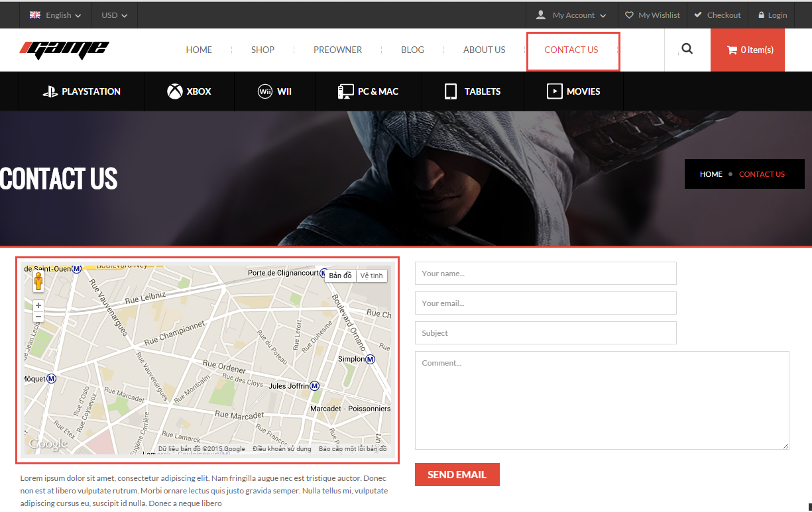Click the CONTACT US breadcrumb
Screen dimensions: 812x512
[x=762, y=174]
